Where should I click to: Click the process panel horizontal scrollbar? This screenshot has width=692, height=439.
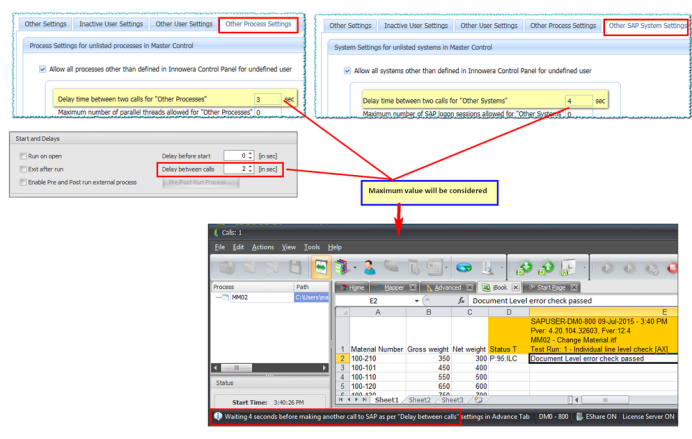[x=269, y=368]
